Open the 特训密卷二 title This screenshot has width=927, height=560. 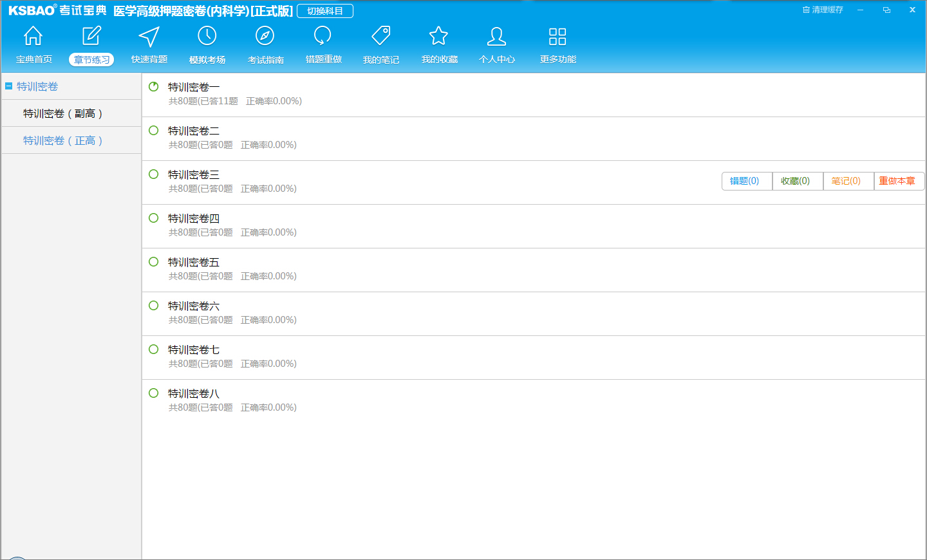pos(194,131)
